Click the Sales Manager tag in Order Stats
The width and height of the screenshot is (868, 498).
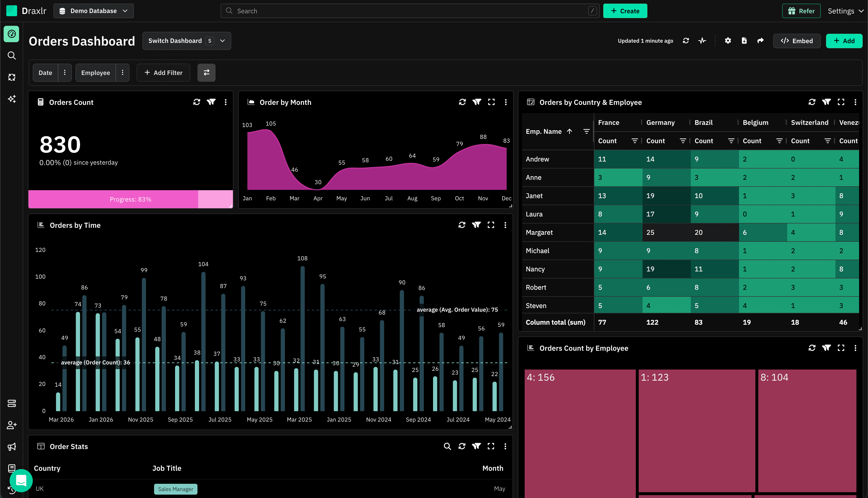coord(176,489)
